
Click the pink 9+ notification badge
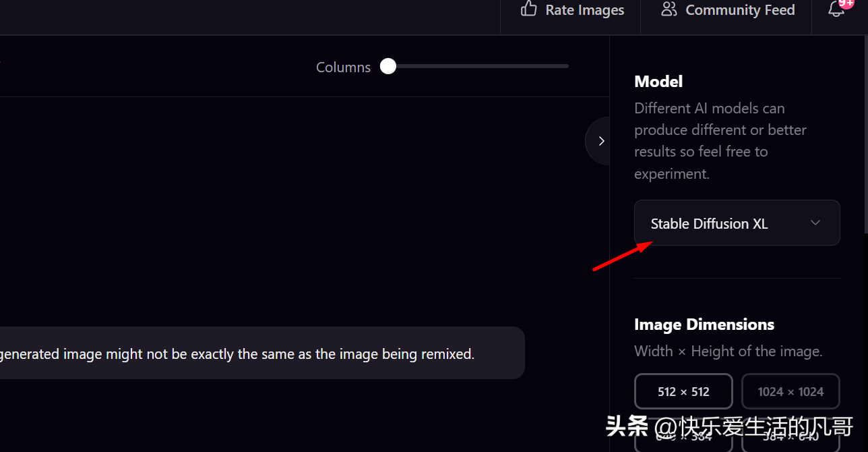point(846,3)
